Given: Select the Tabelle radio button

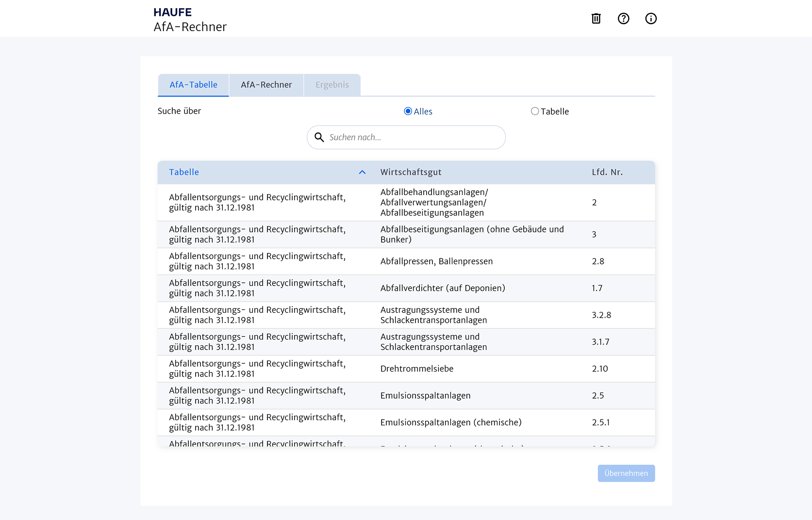Looking at the screenshot, I should click(535, 111).
